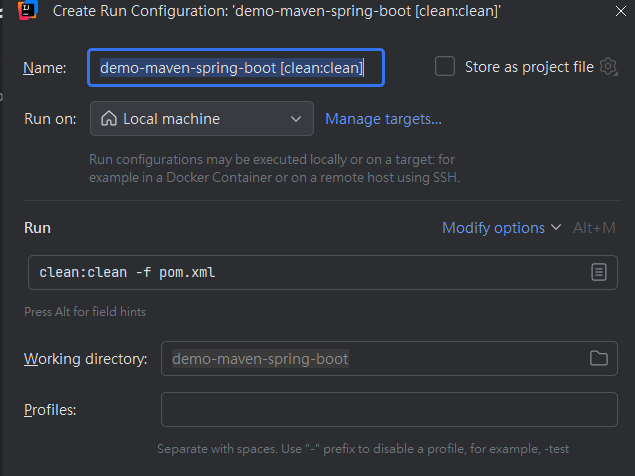Viewport: 635px width, 476px height.
Task: Click the home icon for Local machine
Action: point(108,119)
